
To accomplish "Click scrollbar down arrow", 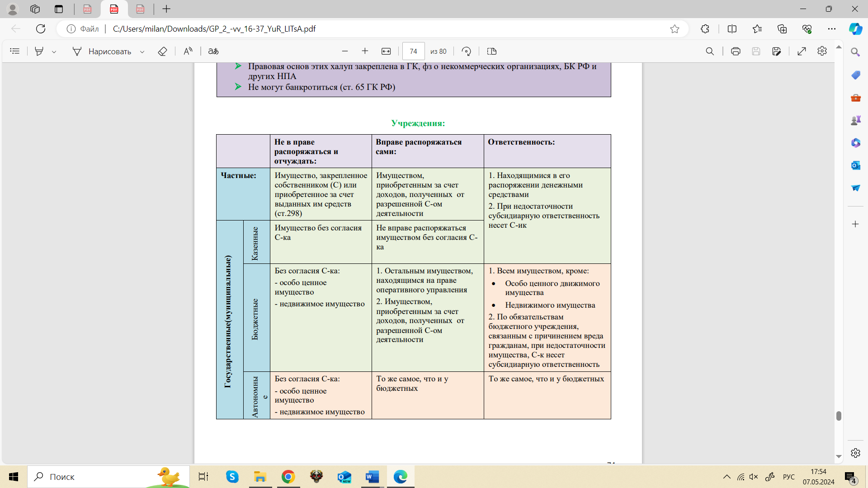I will click(x=839, y=456).
